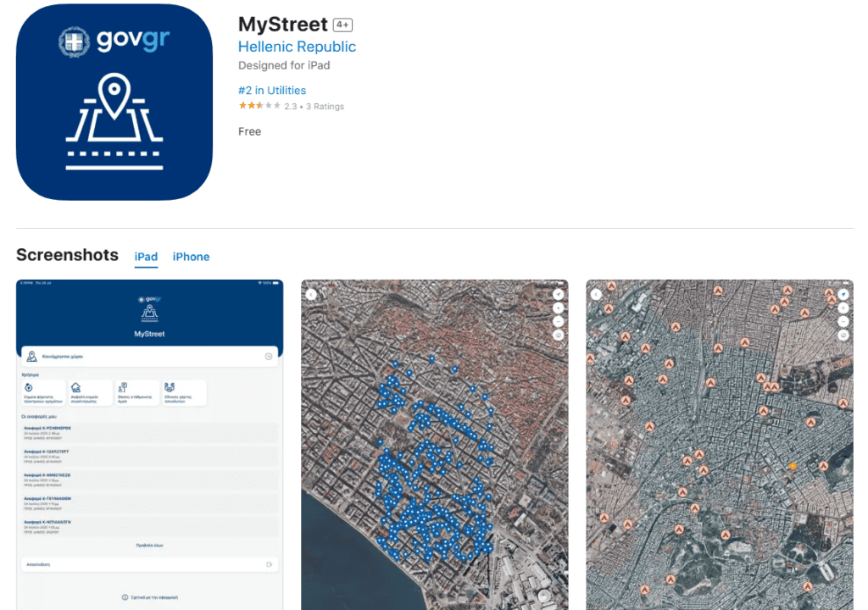Open the blue-pin map screenshot
This screenshot has width=868, height=610.
tap(435, 445)
